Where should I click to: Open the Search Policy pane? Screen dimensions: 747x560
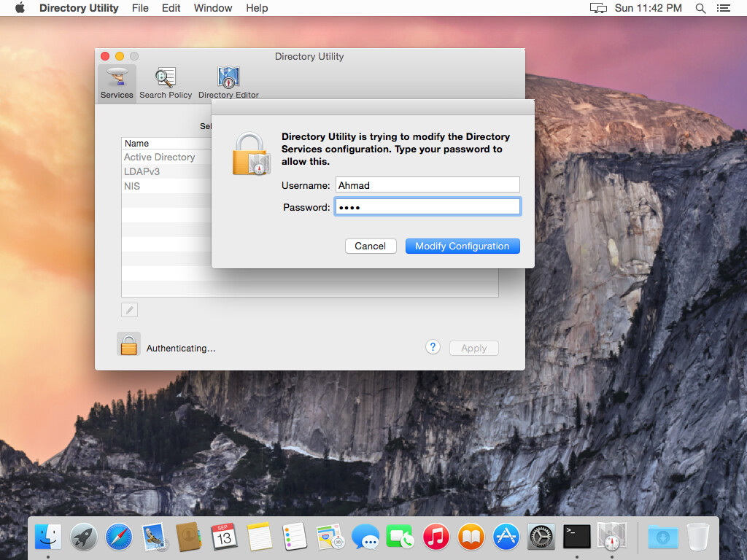click(165, 82)
